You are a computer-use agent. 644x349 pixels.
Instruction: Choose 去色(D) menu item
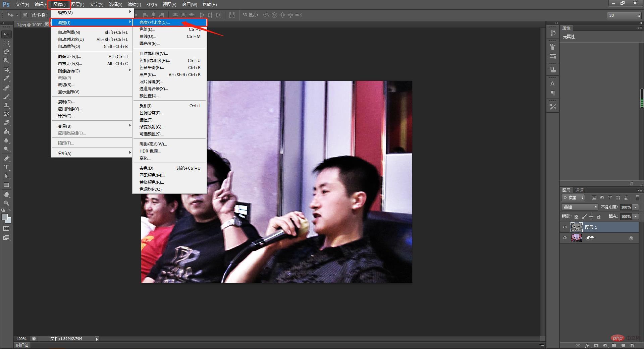pyautogui.click(x=170, y=168)
